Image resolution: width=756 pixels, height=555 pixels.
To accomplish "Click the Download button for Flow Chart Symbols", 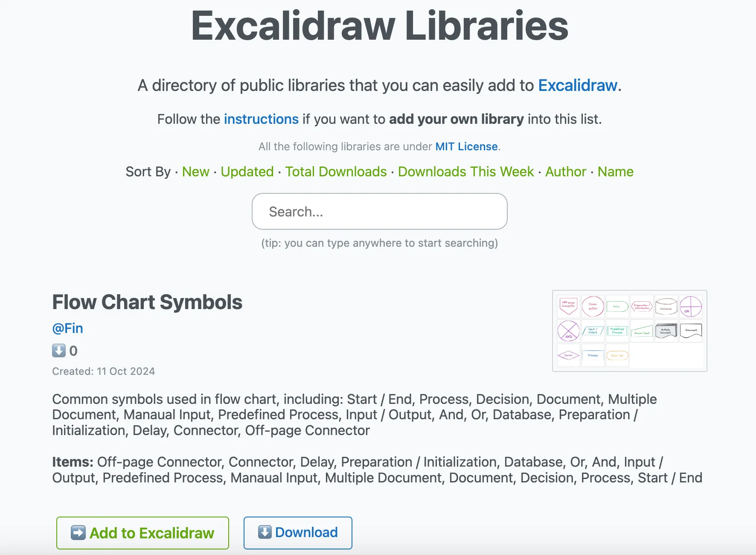I will pos(298,533).
